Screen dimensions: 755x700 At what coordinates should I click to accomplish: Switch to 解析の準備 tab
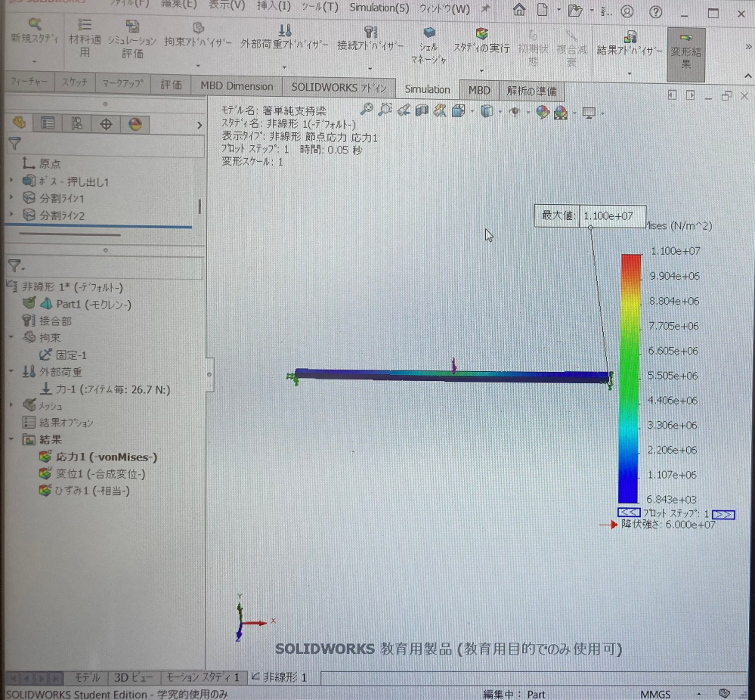click(531, 91)
